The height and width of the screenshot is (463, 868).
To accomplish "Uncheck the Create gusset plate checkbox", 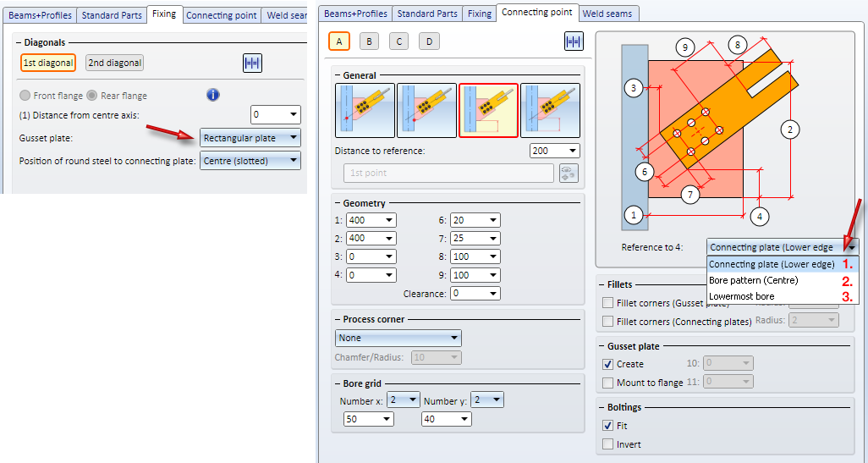I will [x=608, y=364].
